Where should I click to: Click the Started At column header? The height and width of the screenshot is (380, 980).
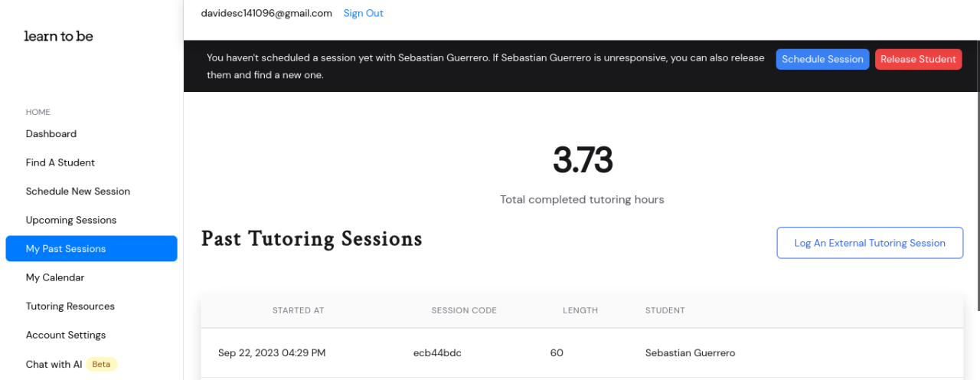(298, 310)
